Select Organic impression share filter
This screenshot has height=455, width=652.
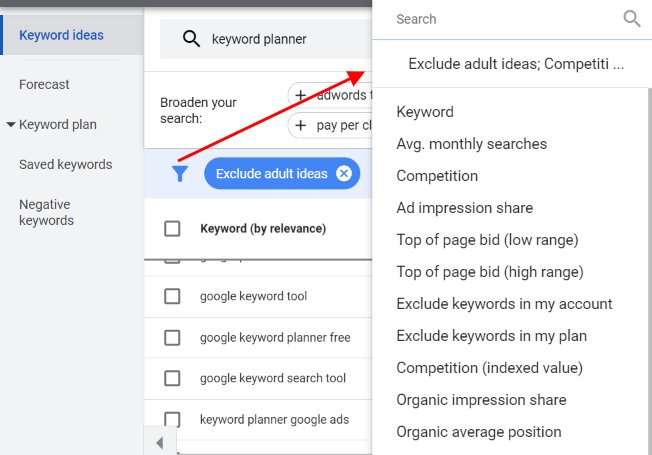(481, 400)
